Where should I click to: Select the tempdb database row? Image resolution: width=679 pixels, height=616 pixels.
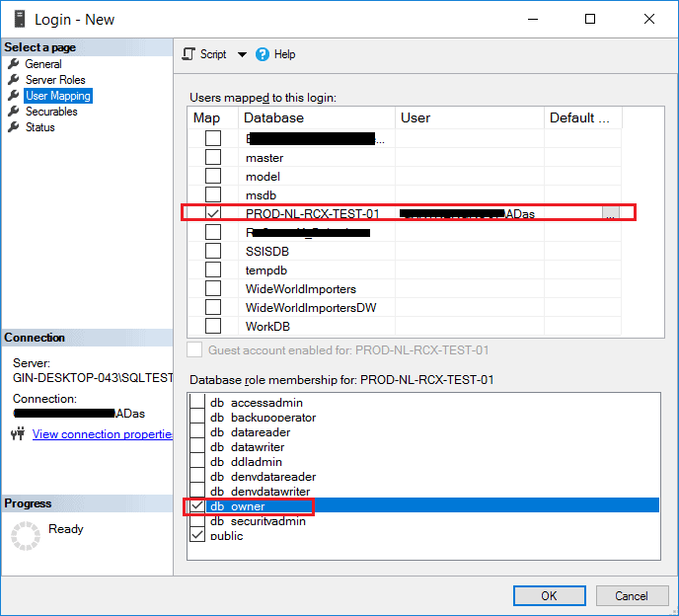click(405, 269)
